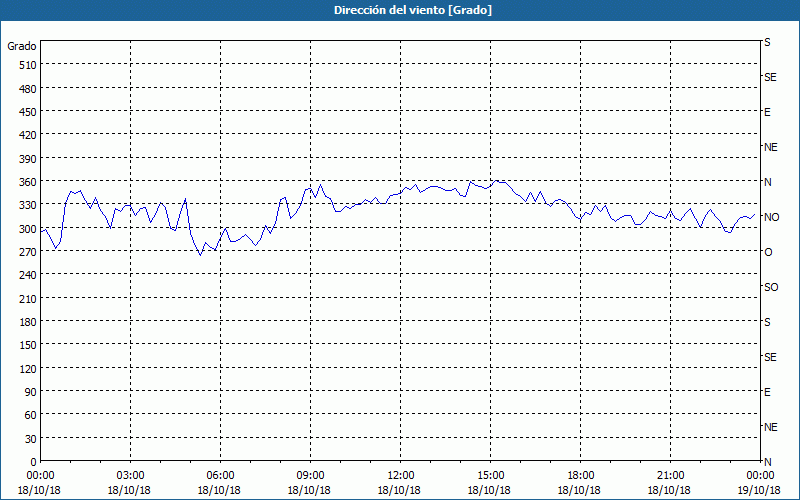Viewport: 800px width, 500px height.
Task: Click the 18/10/18 date under 12:00
Action: [x=399, y=491]
